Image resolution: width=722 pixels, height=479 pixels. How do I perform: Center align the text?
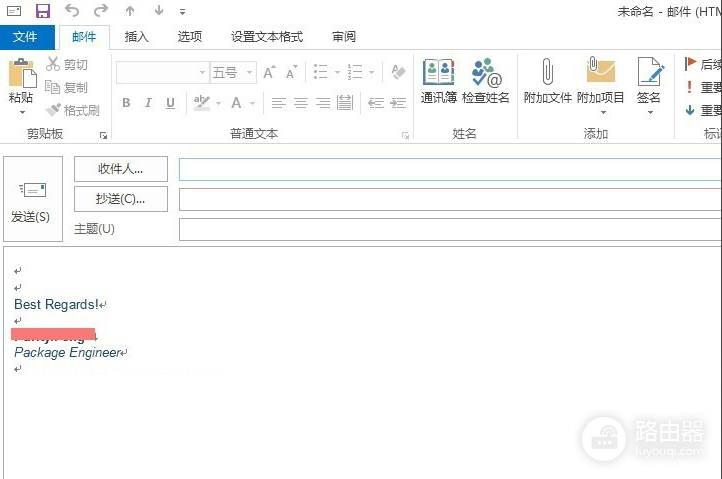click(301, 103)
